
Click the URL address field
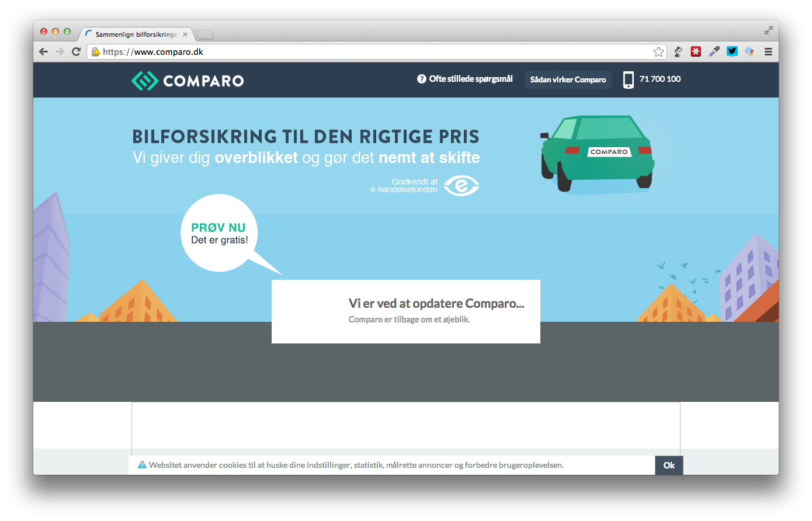coord(374,52)
